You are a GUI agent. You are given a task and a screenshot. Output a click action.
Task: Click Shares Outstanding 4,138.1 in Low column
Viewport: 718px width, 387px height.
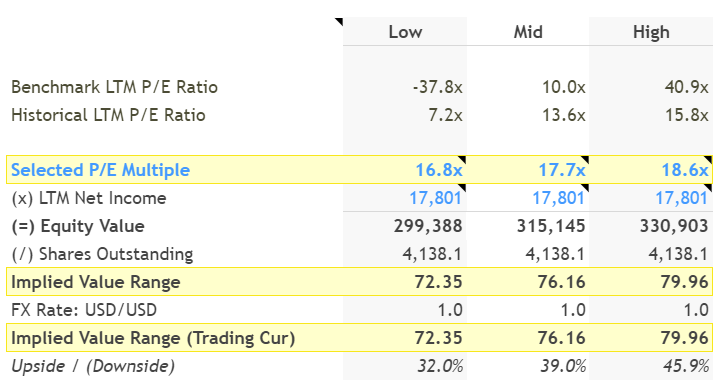pyautogui.click(x=432, y=254)
